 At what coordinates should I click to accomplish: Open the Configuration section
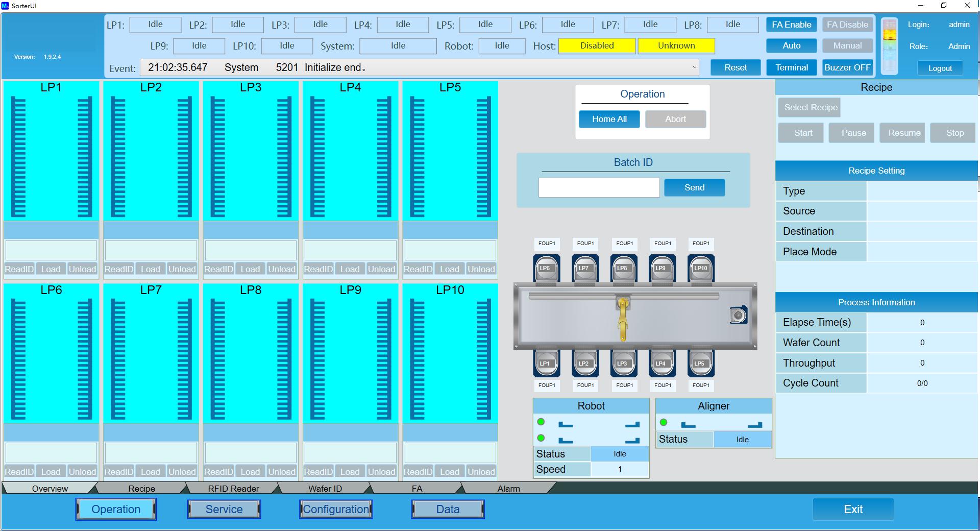click(x=336, y=509)
